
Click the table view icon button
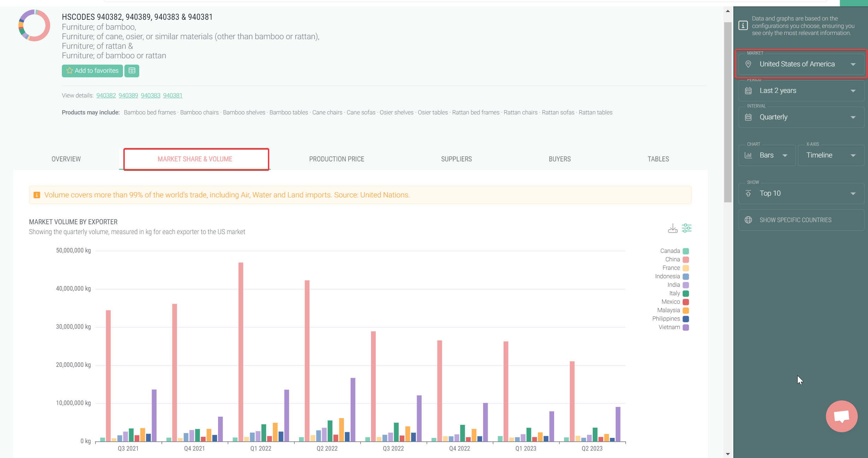click(x=132, y=71)
